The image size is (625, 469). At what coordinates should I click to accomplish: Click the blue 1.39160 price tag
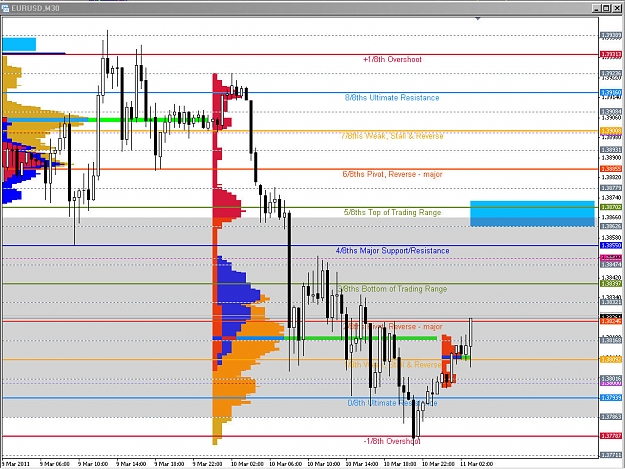click(611, 92)
